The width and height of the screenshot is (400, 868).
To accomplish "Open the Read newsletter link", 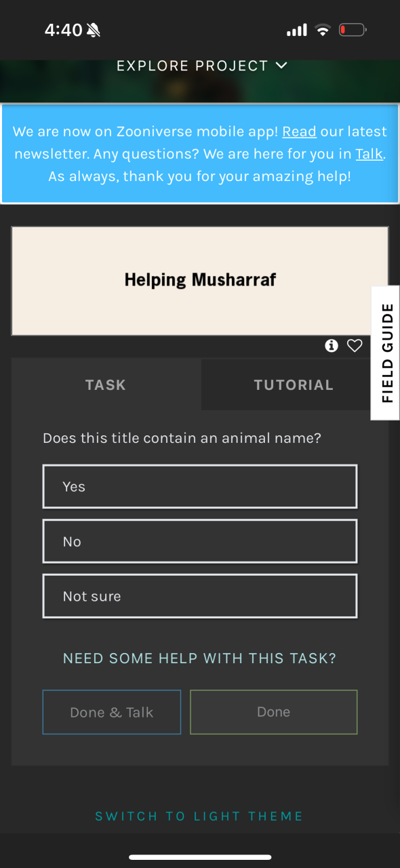I will click(x=299, y=132).
